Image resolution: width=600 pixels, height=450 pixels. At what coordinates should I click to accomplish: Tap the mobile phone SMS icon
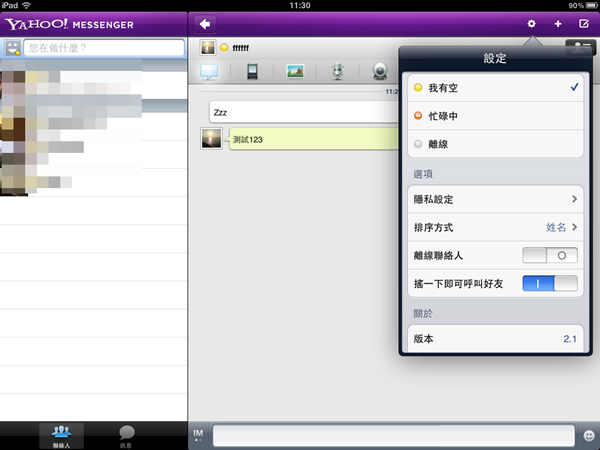coord(252,71)
